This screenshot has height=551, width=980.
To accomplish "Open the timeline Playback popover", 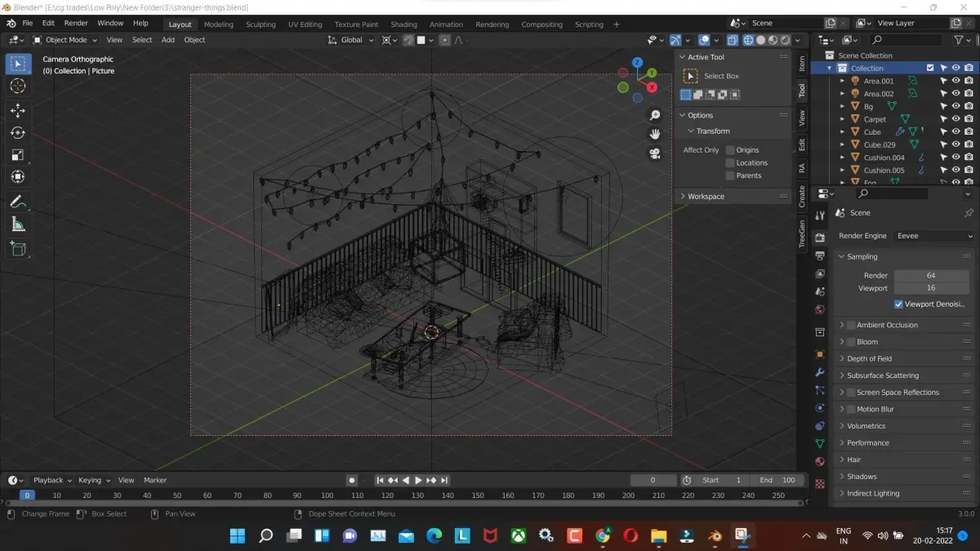I will tap(52, 481).
